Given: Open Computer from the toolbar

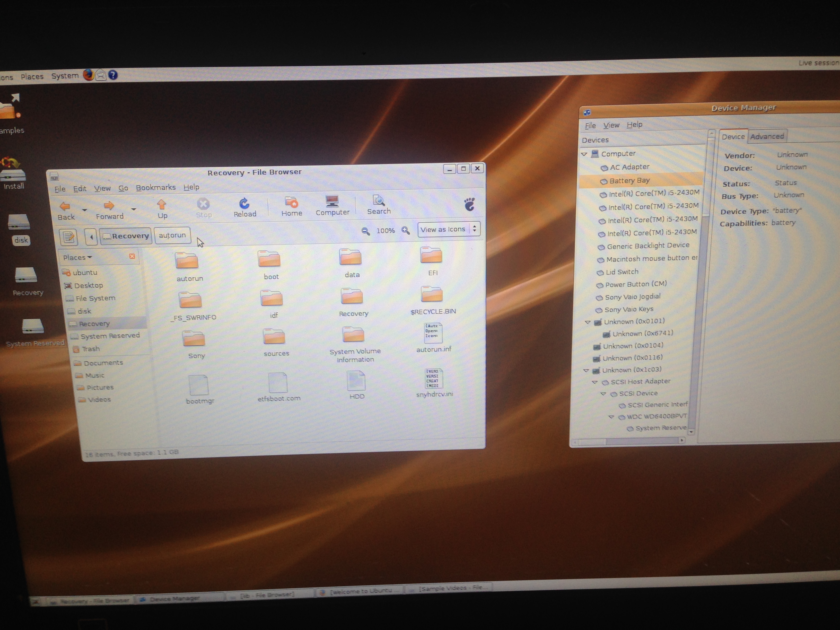Looking at the screenshot, I should pos(332,205).
